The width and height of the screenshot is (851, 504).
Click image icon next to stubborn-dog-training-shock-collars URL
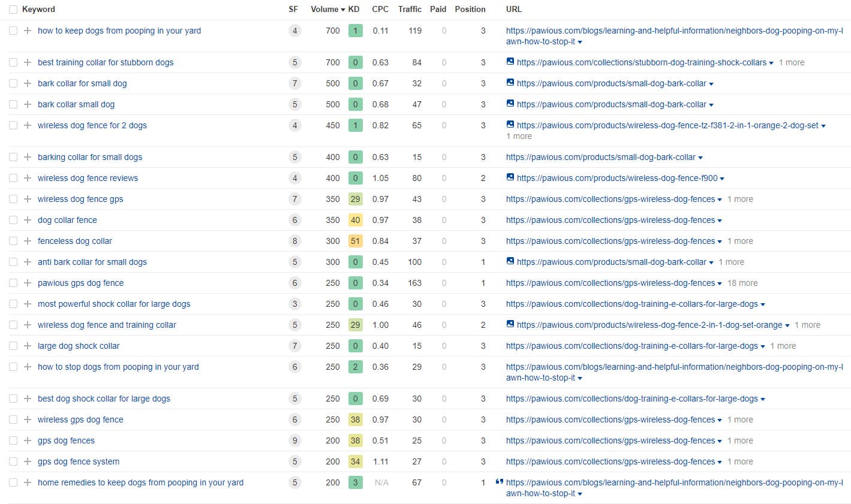510,62
